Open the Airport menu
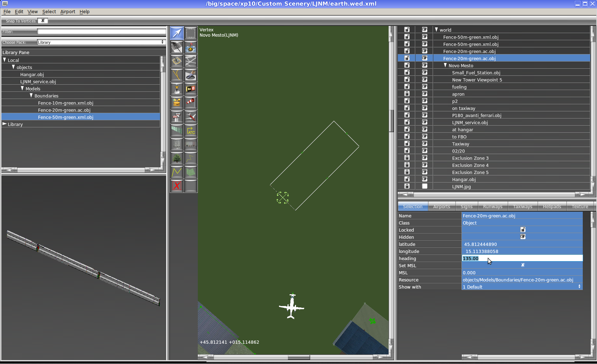 [68, 12]
